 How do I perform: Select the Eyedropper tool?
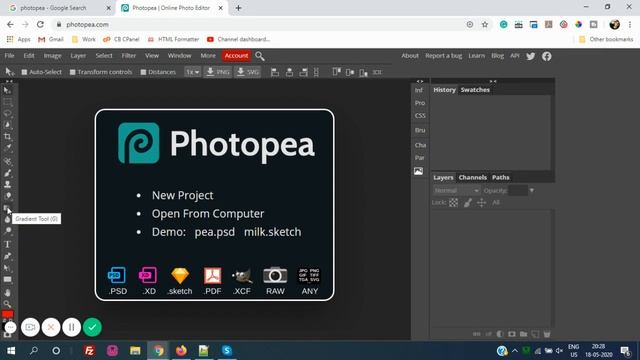7,148
